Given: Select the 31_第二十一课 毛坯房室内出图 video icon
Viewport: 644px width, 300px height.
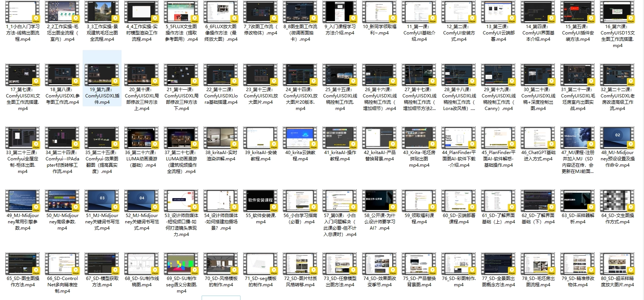Looking at the screenshot, I should point(578,75).
